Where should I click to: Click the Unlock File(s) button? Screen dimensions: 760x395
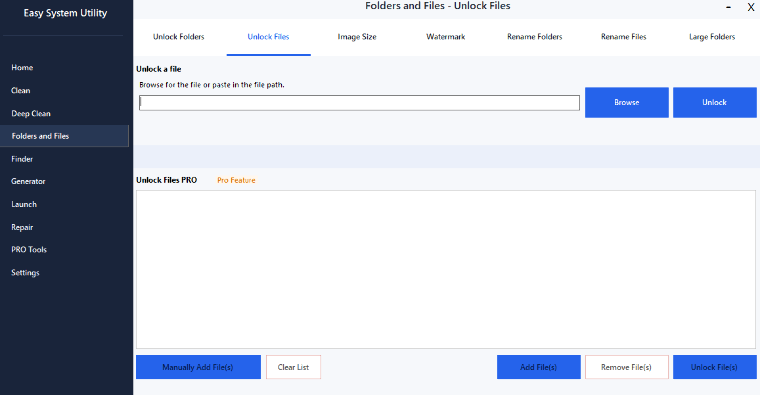(714, 367)
